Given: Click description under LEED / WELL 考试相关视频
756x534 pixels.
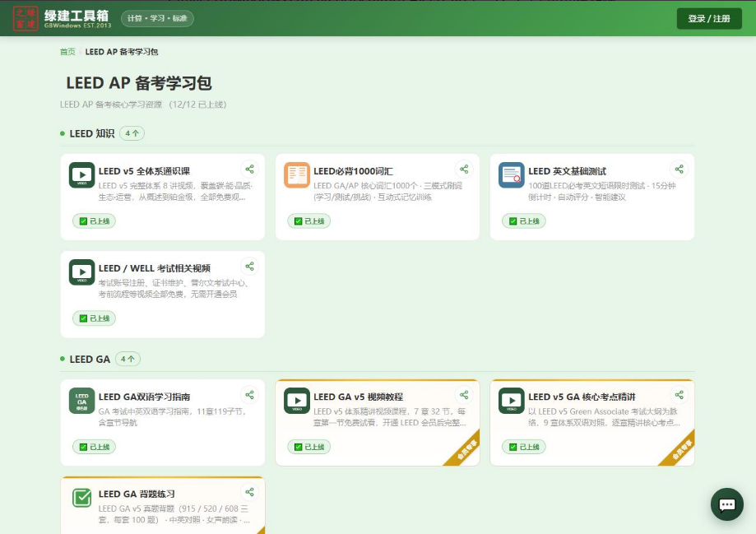Looking at the screenshot, I should (x=174, y=289).
